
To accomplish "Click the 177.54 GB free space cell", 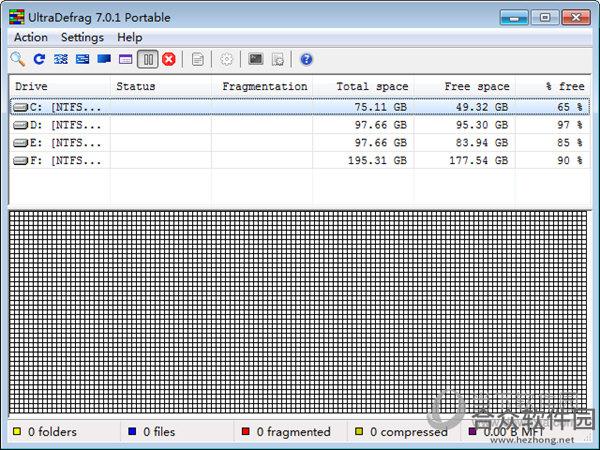I will click(479, 161).
